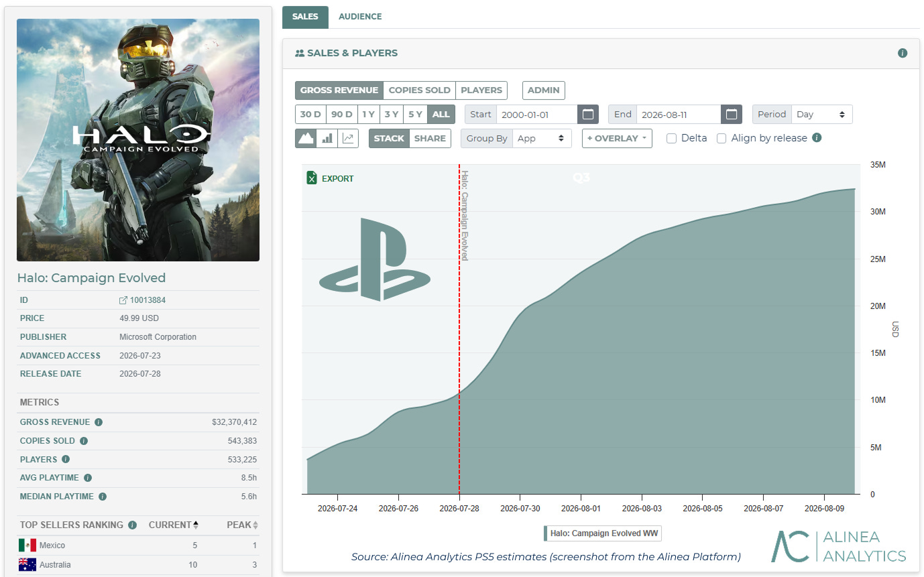Click the median playtime value 5.6h
Viewport: 924px width, 577px height.
pyautogui.click(x=249, y=497)
